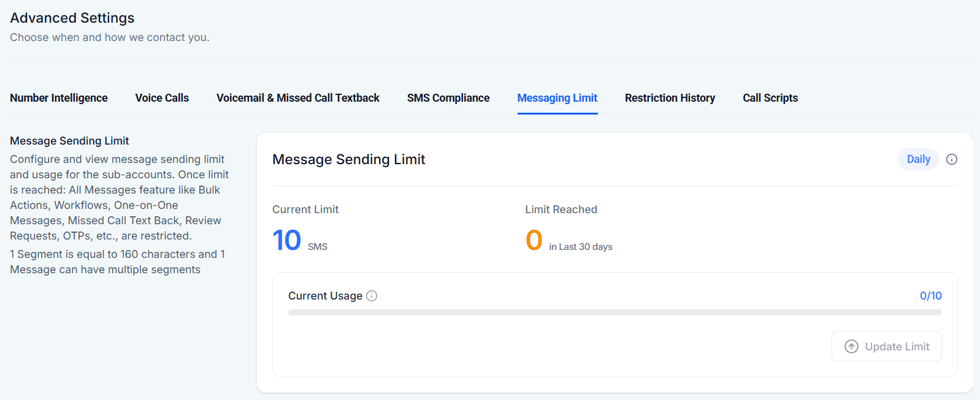Select the Messaging Limit tab
Image resolution: width=980 pixels, height=400 pixels.
pos(557,98)
